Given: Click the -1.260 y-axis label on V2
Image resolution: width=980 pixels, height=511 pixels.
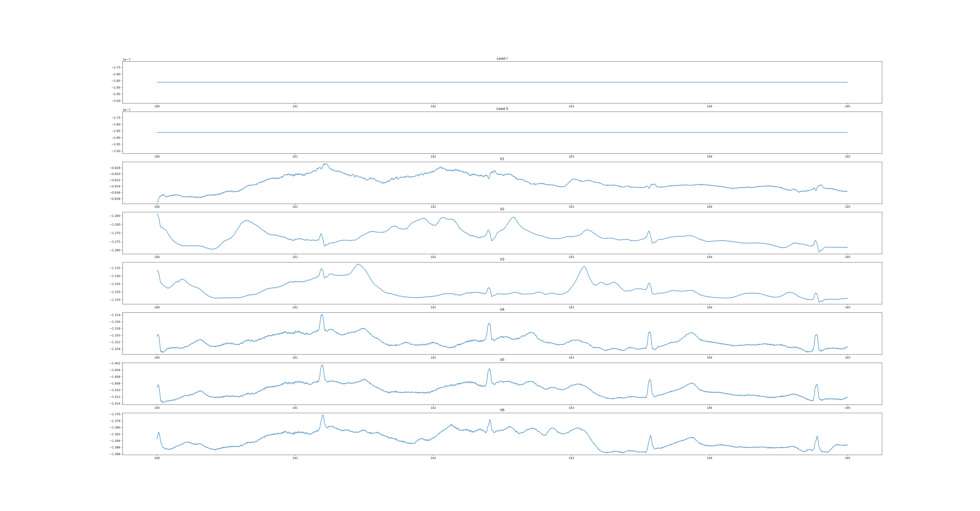Looking at the screenshot, I should click(115, 216).
